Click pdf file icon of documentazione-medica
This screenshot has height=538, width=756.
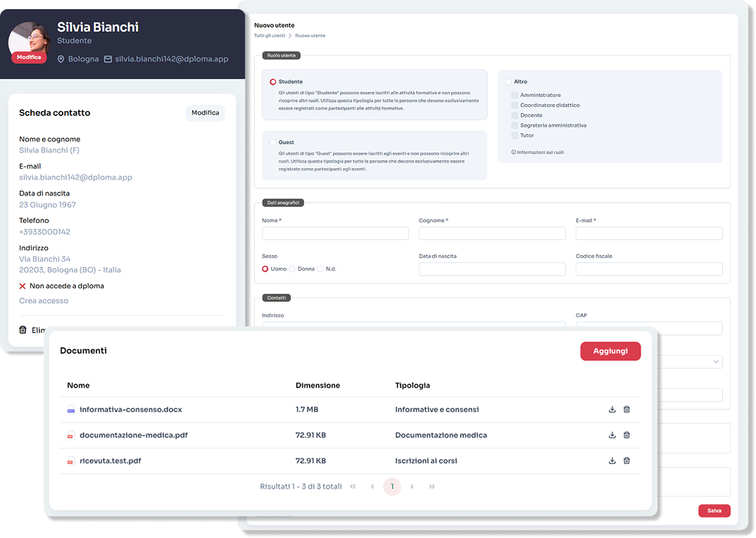pyautogui.click(x=70, y=435)
